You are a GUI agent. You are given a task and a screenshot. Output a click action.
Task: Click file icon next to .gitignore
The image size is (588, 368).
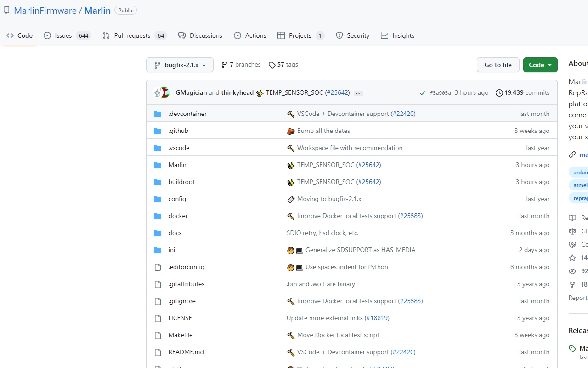coord(158,301)
